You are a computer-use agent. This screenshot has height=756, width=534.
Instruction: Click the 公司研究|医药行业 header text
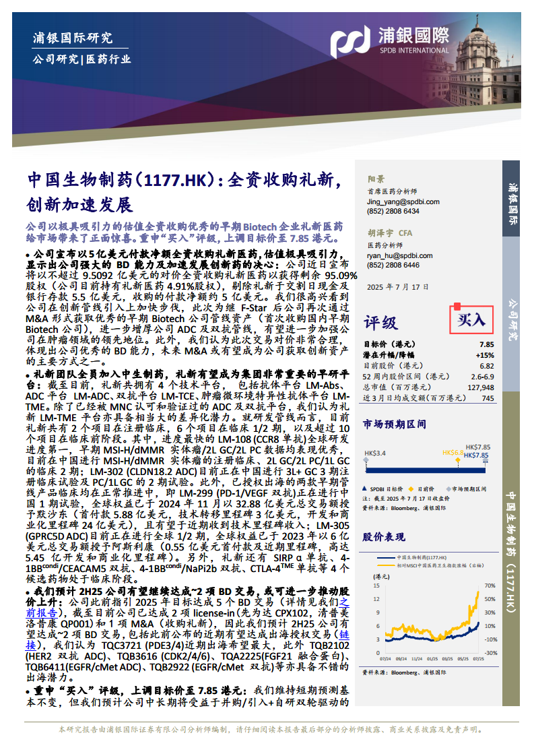[x=81, y=59]
